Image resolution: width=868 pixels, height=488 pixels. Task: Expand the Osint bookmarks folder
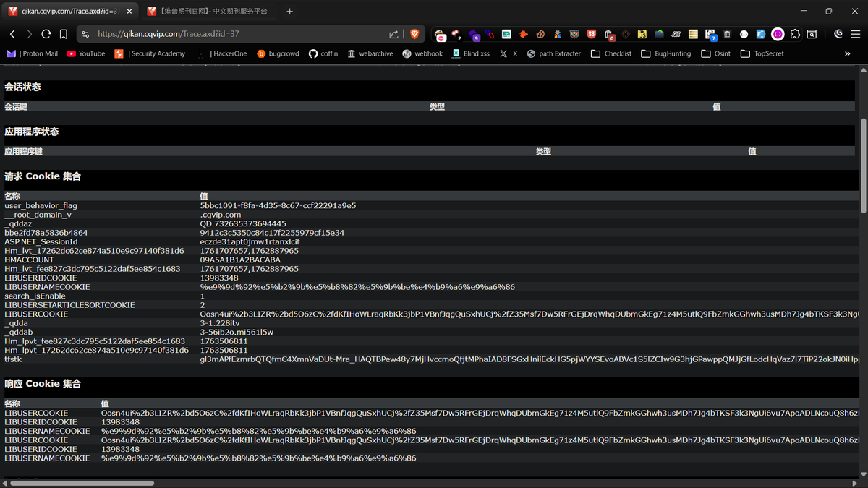coord(715,53)
